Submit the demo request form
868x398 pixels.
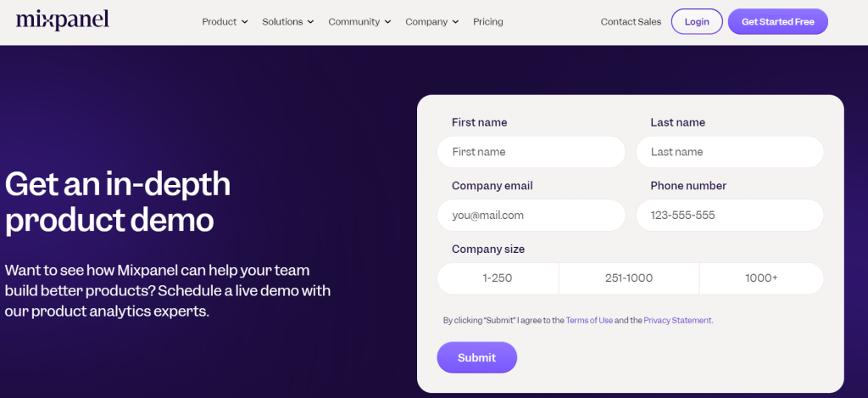(476, 357)
